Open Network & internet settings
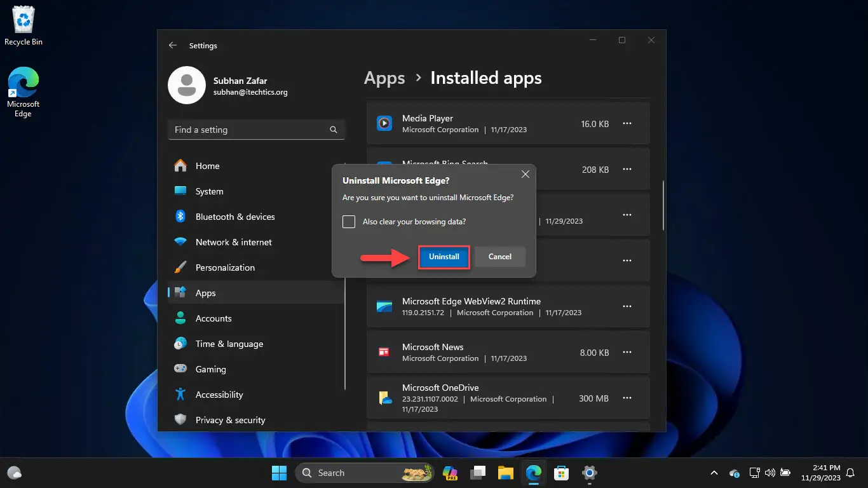This screenshot has width=868, height=488. (256, 242)
